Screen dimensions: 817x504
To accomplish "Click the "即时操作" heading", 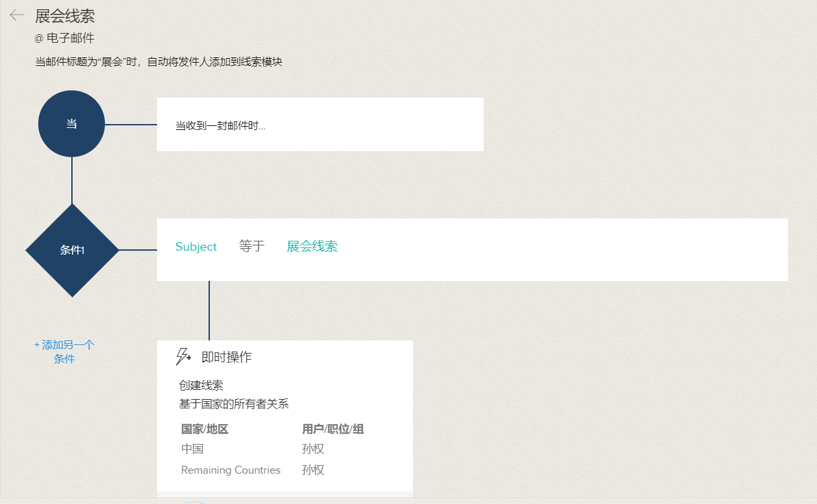I will [226, 357].
